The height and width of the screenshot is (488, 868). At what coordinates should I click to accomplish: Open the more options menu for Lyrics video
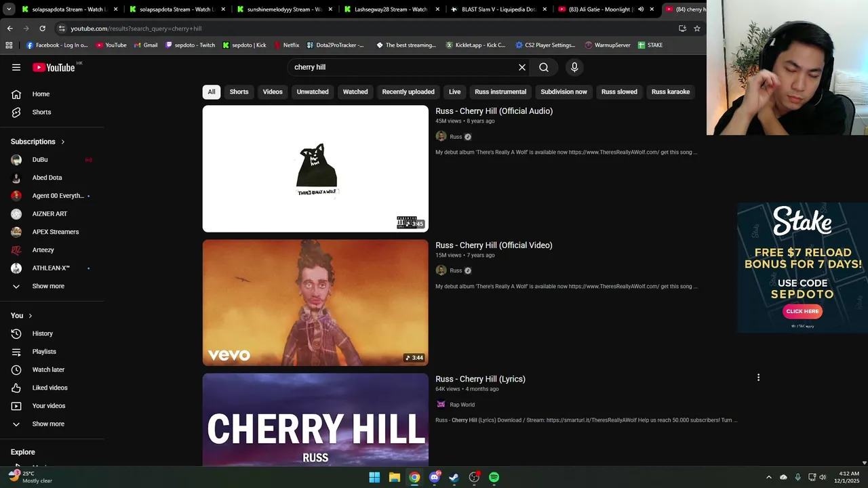tap(758, 378)
